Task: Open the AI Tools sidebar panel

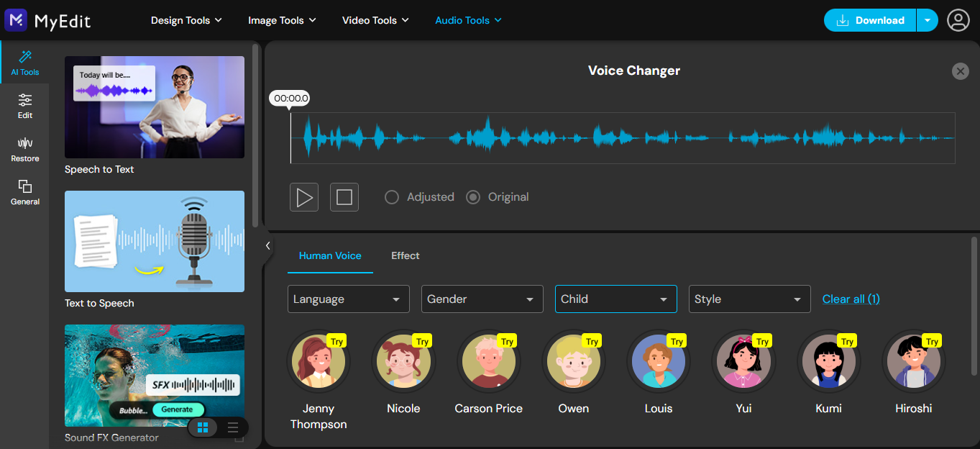Action: click(24, 63)
